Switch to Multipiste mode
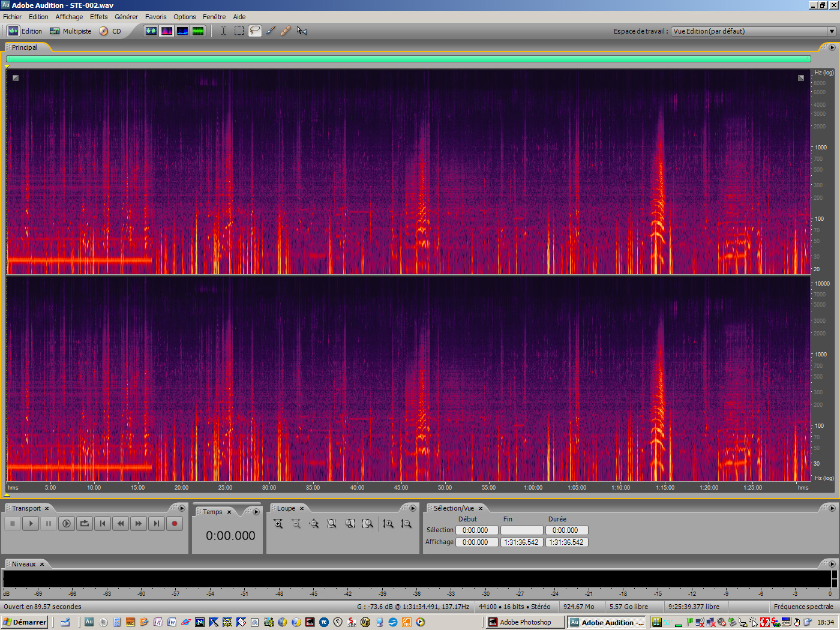The width and height of the screenshot is (840, 630). (70, 31)
